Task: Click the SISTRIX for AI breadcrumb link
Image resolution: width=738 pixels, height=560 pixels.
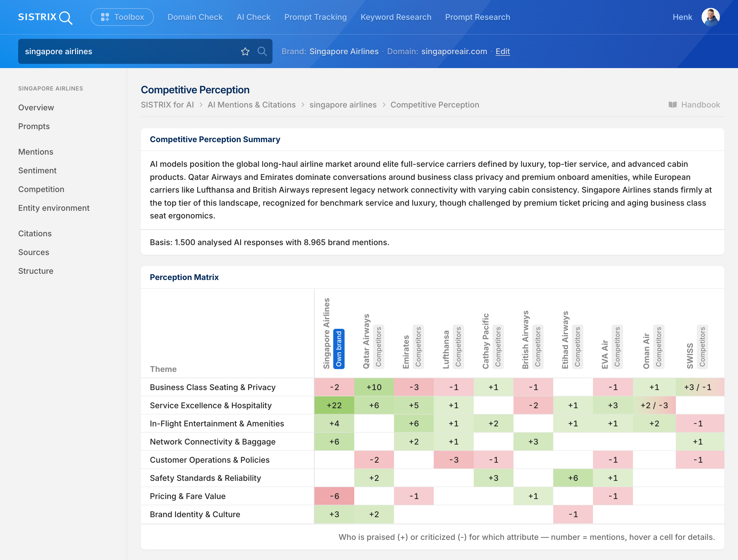Action: coord(167,105)
